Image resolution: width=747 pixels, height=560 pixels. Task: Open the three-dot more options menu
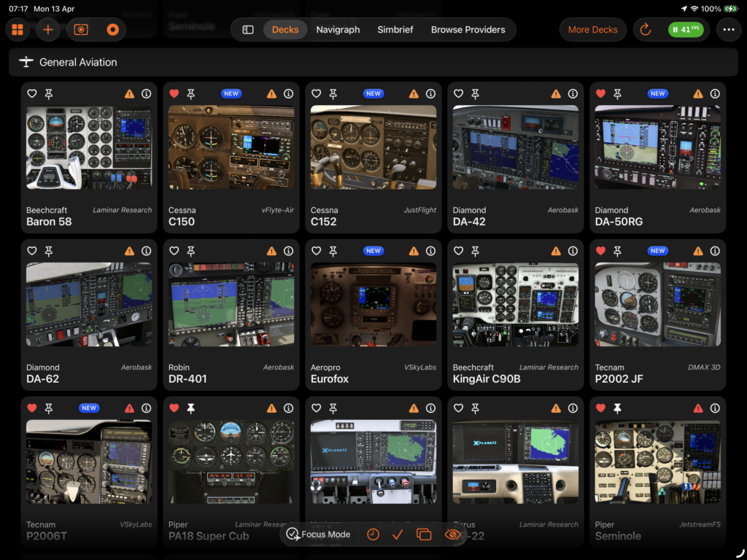727,30
